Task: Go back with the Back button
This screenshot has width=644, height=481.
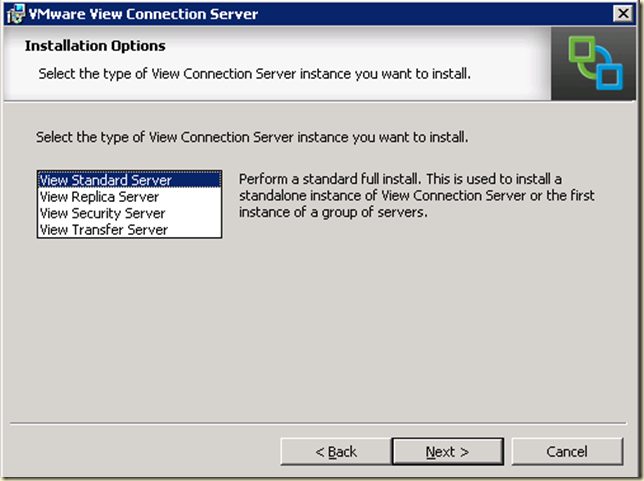Action: click(x=335, y=452)
